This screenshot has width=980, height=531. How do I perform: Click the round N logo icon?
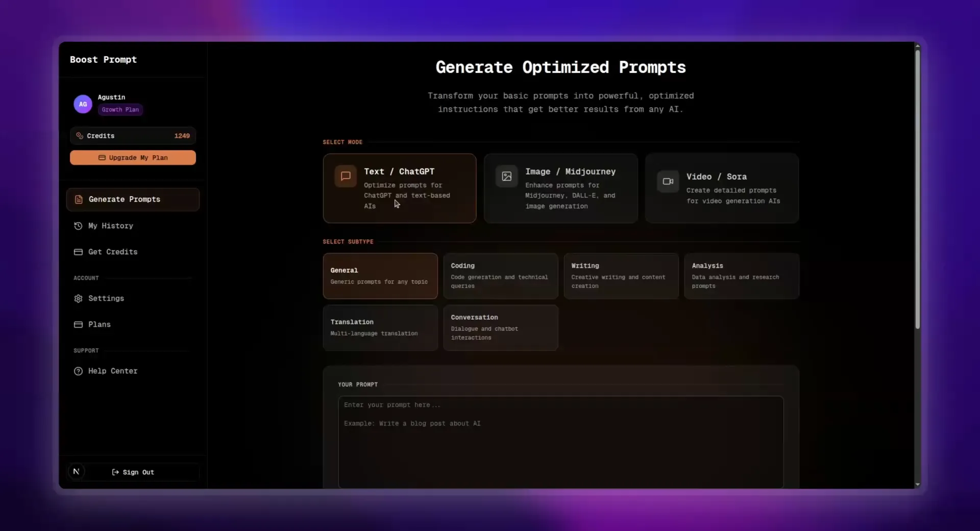[76, 471]
